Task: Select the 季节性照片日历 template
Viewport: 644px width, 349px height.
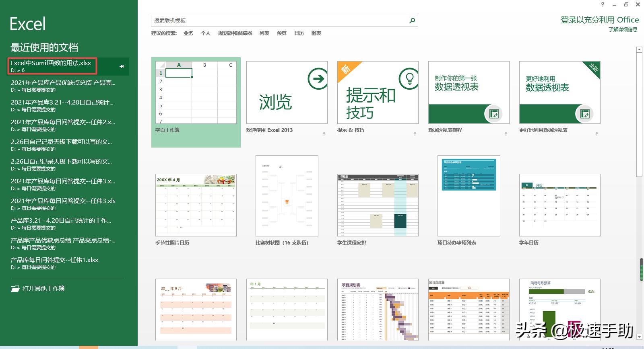Action: (196, 205)
